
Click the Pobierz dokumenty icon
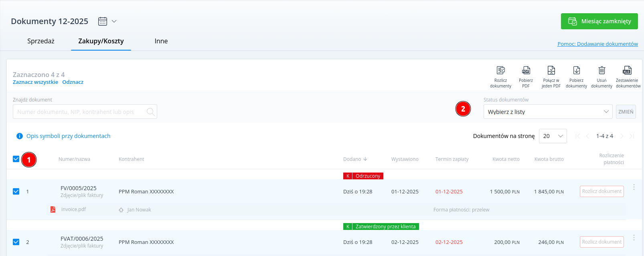576,71
